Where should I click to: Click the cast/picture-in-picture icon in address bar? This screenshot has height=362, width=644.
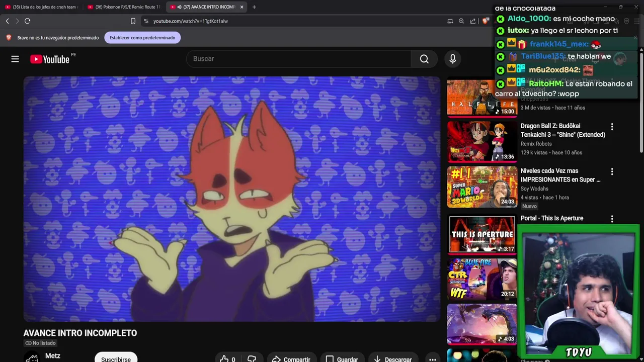click(x=450, y=21)
